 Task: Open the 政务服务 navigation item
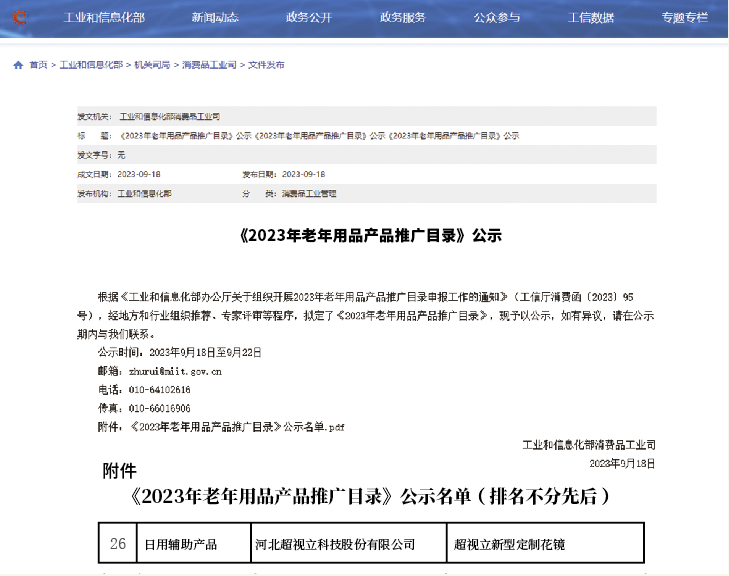pos(403,18)
